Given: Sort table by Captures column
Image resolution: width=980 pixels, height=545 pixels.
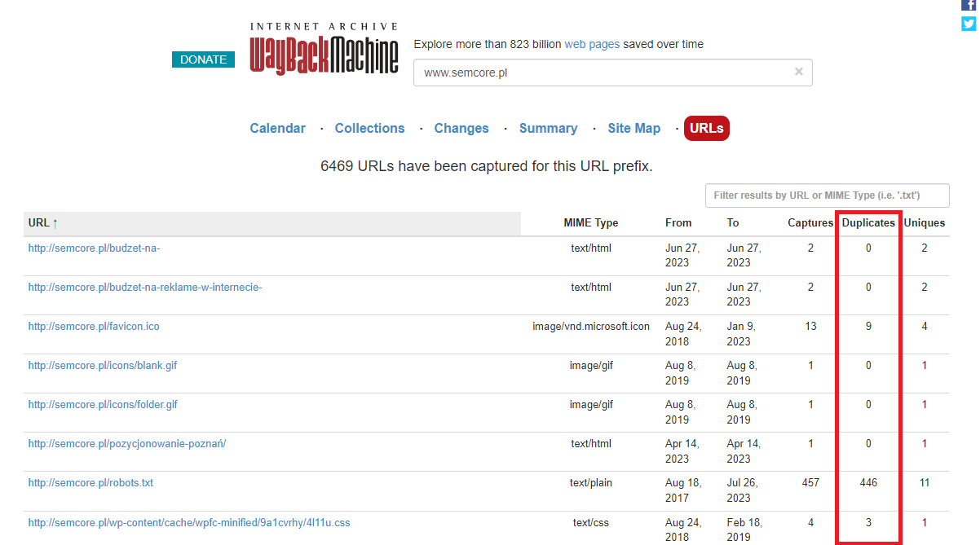Looking at the screenshot, I should pyautogui.click(x=810, y=222).
